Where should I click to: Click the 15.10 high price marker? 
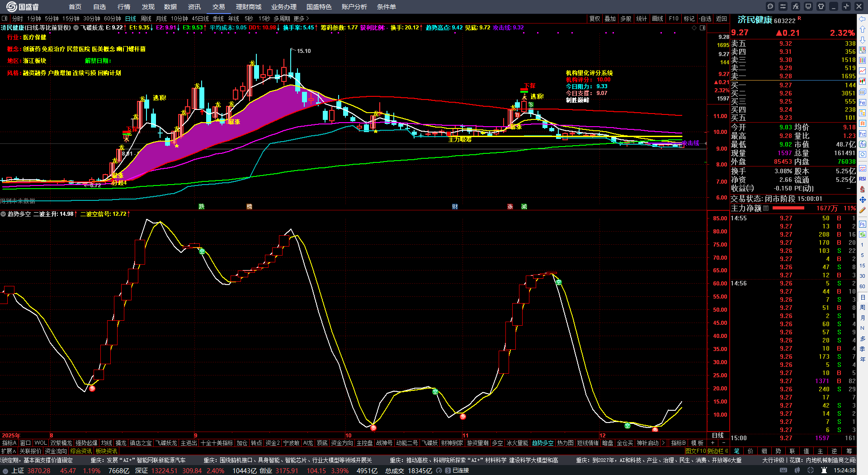304,51
